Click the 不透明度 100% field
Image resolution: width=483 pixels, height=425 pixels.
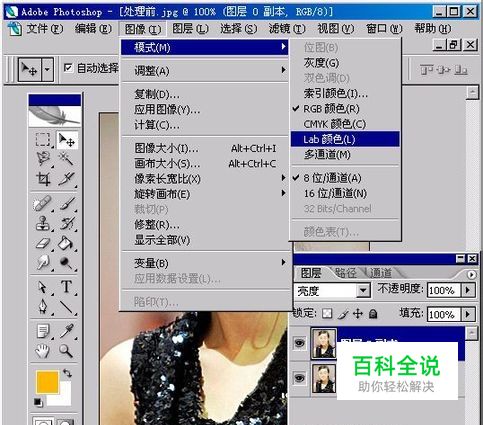(444, 290)
